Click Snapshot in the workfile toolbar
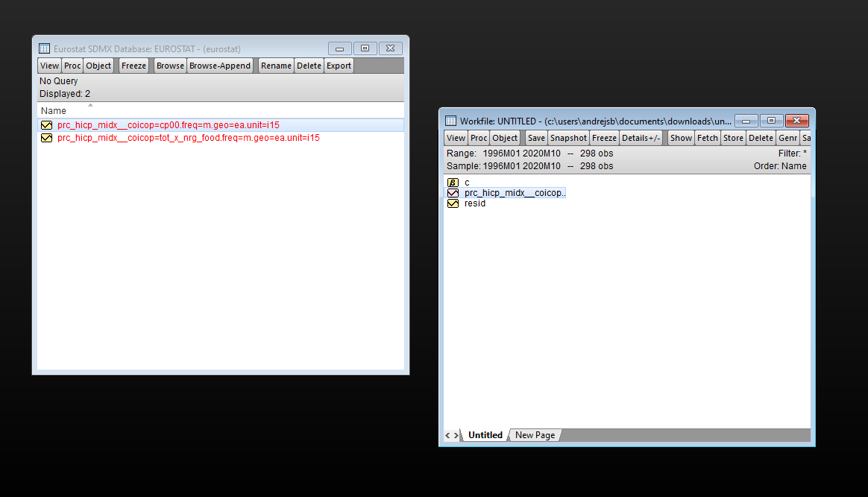 [568, 138]
